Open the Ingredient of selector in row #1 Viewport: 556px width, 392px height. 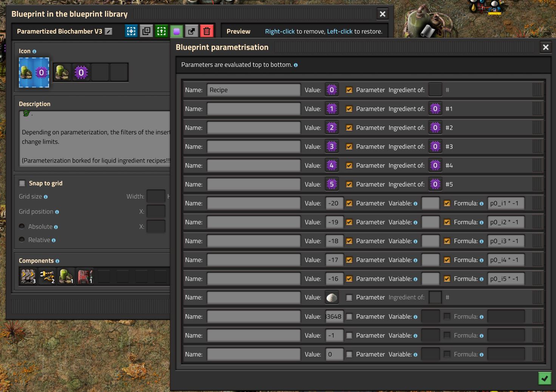435,109
